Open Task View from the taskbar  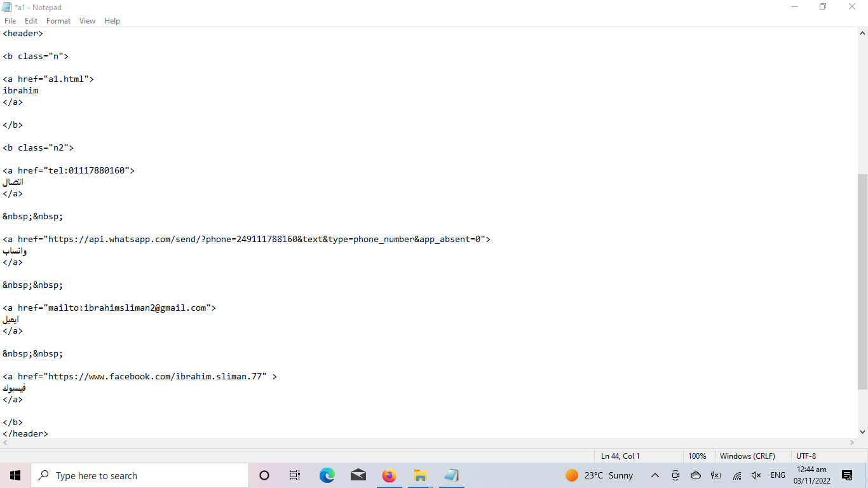click(x=295, y=475)
